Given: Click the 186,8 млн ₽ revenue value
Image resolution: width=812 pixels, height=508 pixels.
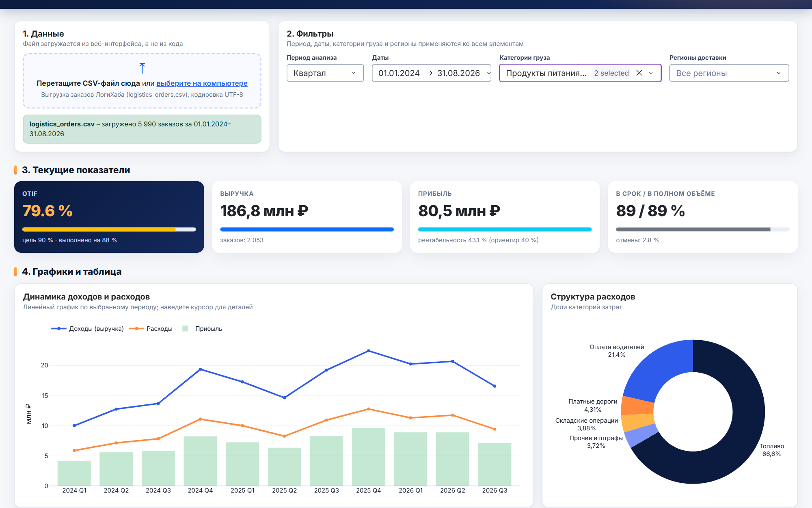Looking at the screenshot, I should click(x=264, y=211).
